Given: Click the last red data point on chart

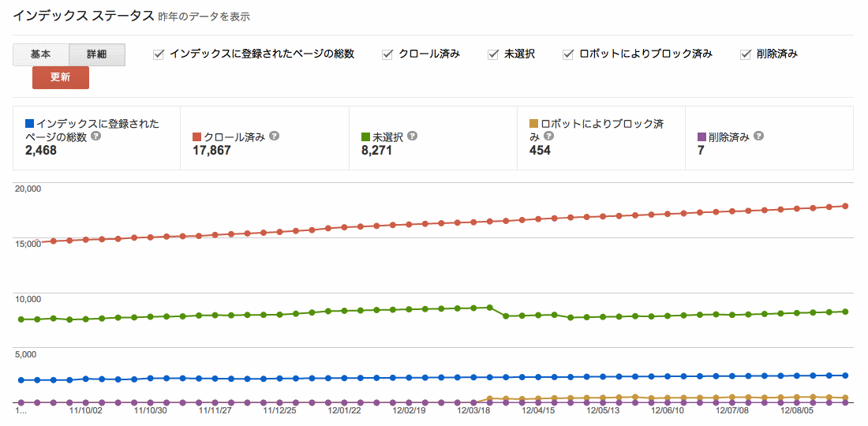Looking at the screenshot, I should coord(845,206).
